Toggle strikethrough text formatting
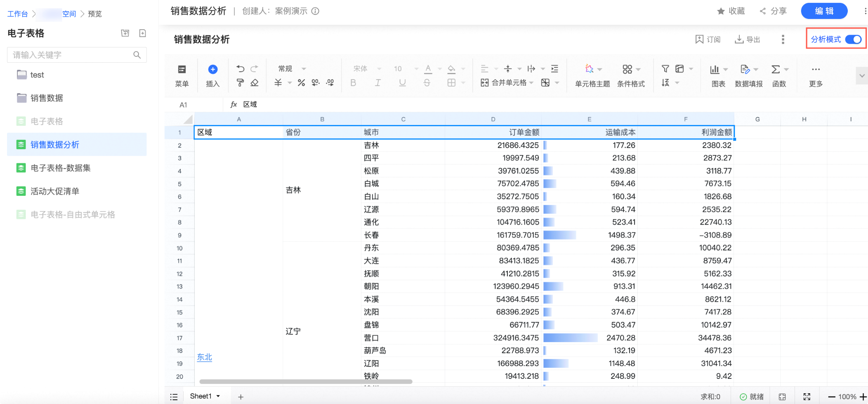The image size is (868, 404). point(427,83)
